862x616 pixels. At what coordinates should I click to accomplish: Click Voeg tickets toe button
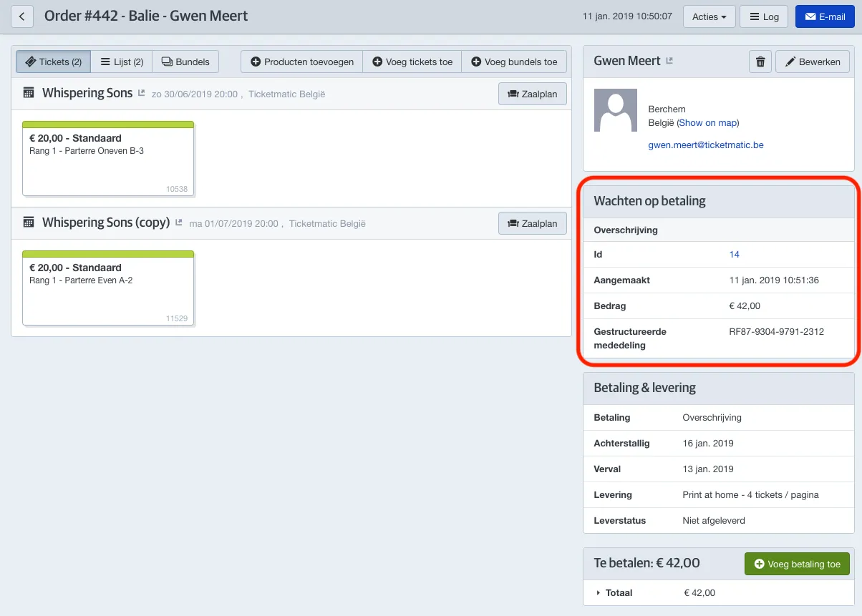(412, 62)
